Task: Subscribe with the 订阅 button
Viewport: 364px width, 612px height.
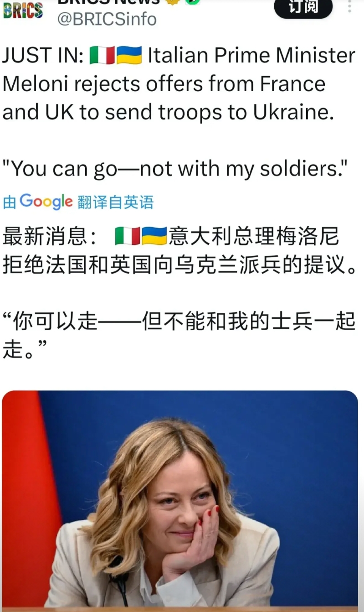Action: point(303,7)
